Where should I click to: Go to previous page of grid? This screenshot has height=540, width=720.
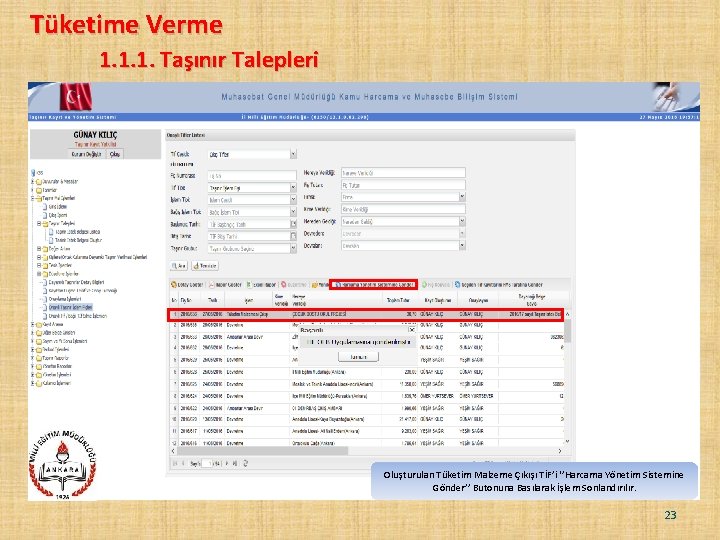tap(183, 464)
